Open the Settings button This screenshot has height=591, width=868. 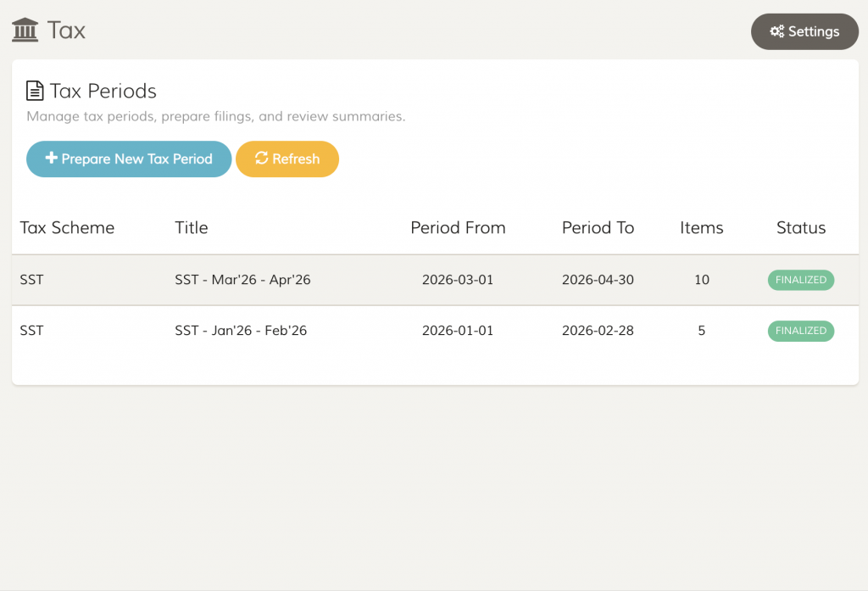pos(804,31)
